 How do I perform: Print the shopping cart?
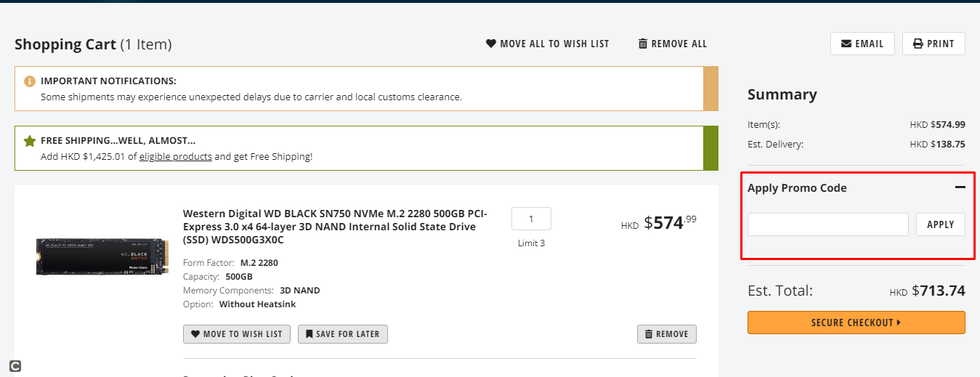[x=934, y=44]
